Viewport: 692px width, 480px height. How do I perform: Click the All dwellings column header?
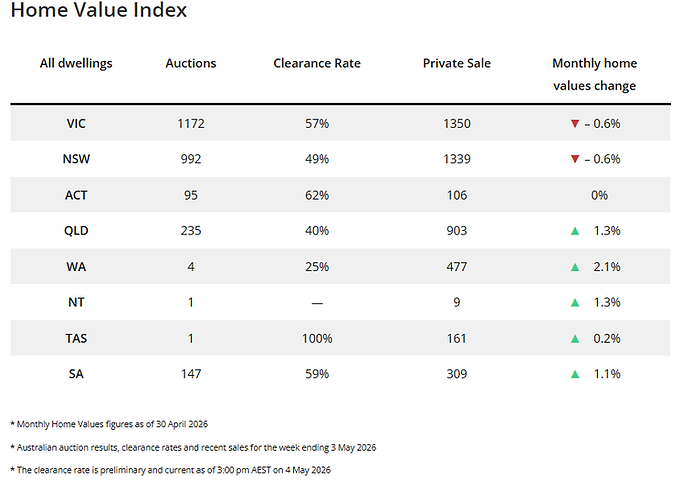76,64
